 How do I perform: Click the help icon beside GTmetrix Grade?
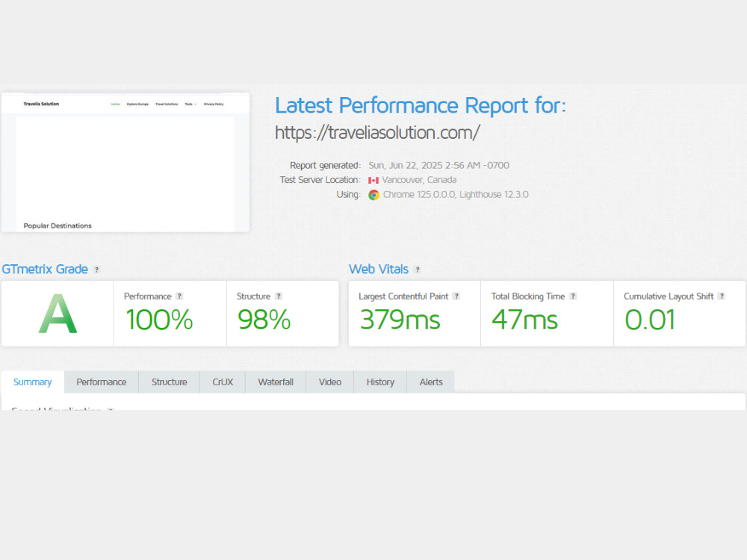click(x=96, y=270)
